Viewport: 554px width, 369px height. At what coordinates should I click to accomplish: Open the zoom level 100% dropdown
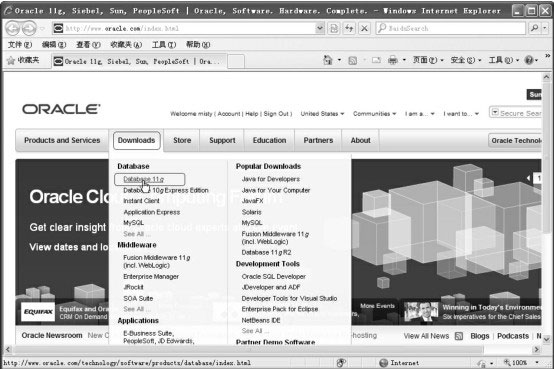[537, 362]
